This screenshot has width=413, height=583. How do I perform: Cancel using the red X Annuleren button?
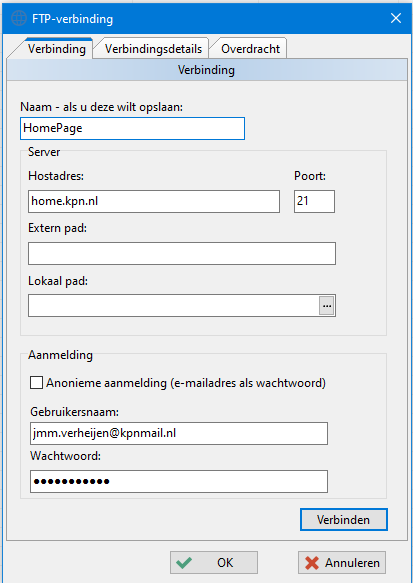[x=342, y=563]
